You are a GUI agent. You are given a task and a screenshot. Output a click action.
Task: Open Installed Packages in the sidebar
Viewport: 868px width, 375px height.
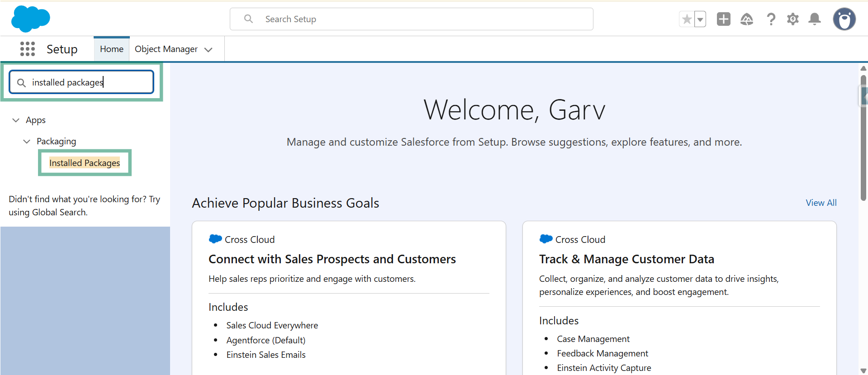click(x=85, y=163)
